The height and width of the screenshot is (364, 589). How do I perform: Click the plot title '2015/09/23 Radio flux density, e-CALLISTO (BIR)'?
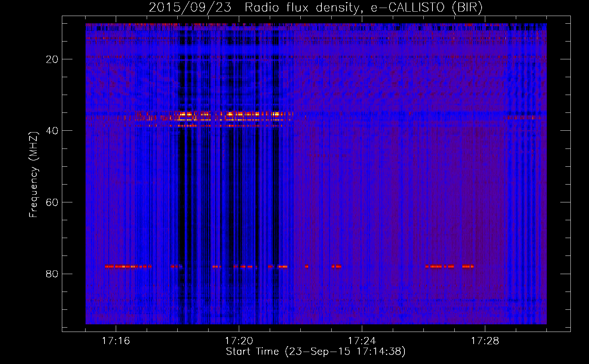tap(316, 8)
